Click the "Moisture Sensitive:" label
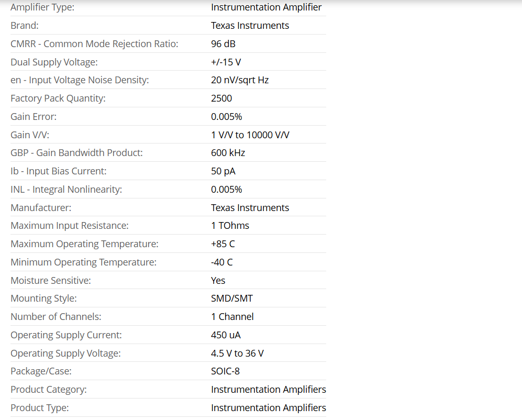The height and width of the screenshot is (420, 522). pos(51,281)
